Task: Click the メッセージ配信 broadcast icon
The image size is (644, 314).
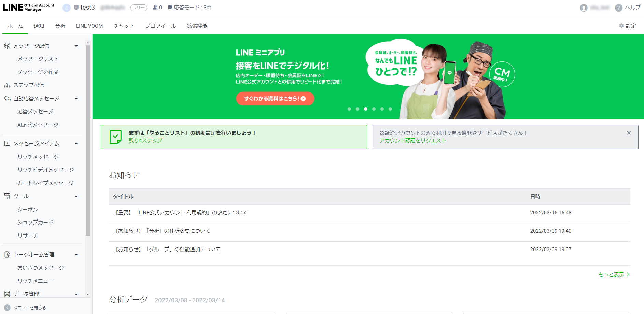Action: [7, 46]
